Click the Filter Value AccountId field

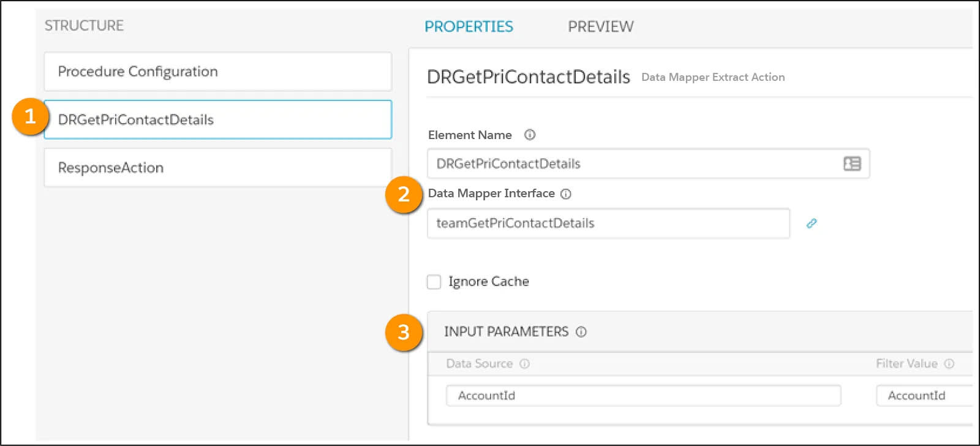coord(924,396)
